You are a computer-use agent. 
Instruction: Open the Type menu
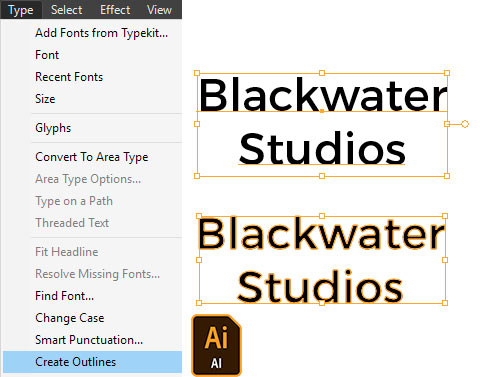click(x=21, y=10)
